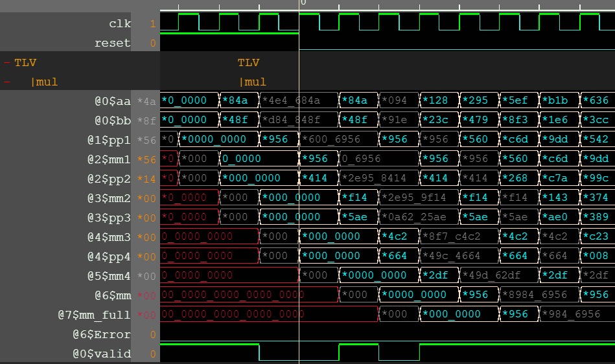Click the cursor marker labeled 0 on time ruler
This screenshot has height=364, width=615.
303,3
